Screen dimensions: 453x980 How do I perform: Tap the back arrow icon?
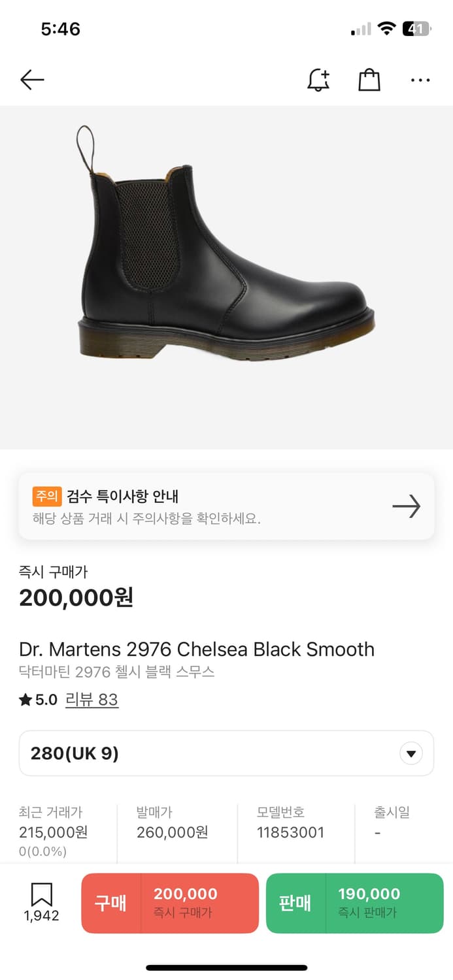32,80
